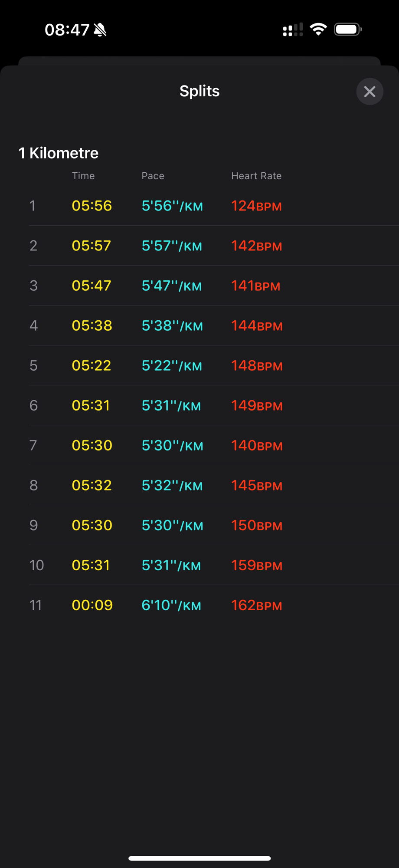Tap the 141BPM heart rate value
Image resolution: width=399 pixels, height=868 pixels.
point(255,286)
